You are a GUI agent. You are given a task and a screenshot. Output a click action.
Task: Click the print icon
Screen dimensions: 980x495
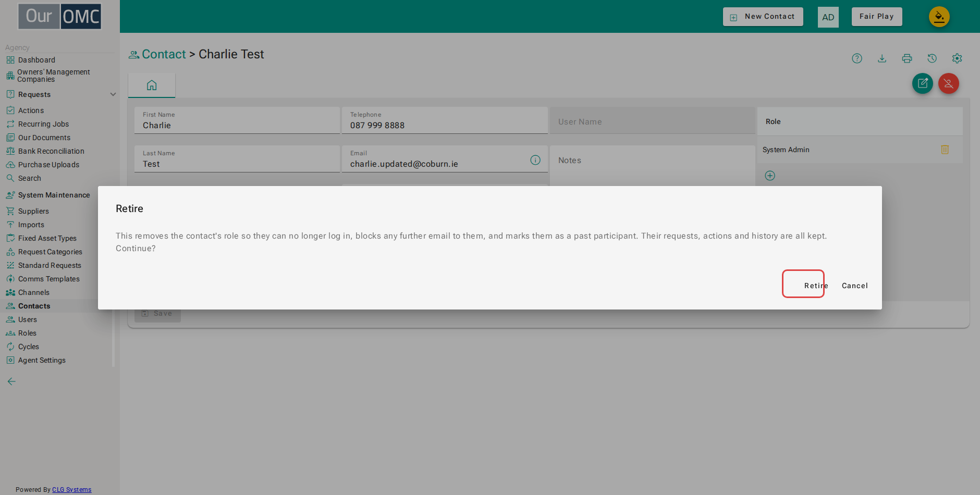click(907, 58)
